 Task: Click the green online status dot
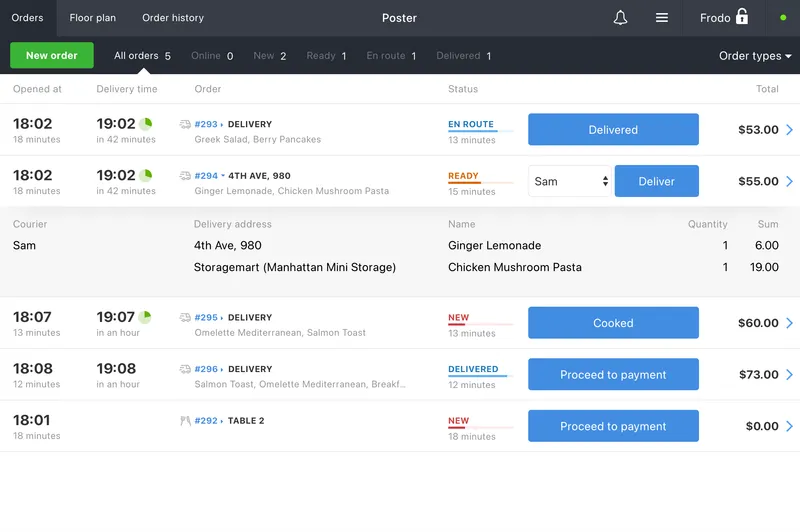(x=783, y=18)
